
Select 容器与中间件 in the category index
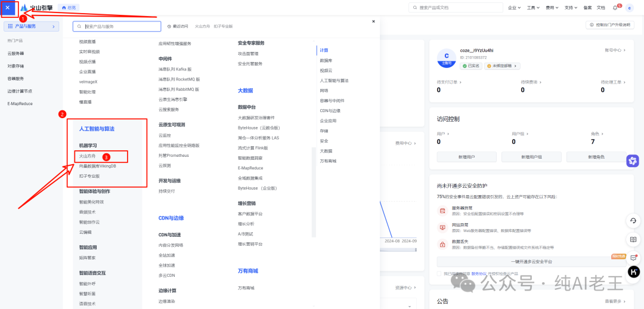tap(332, 101)
